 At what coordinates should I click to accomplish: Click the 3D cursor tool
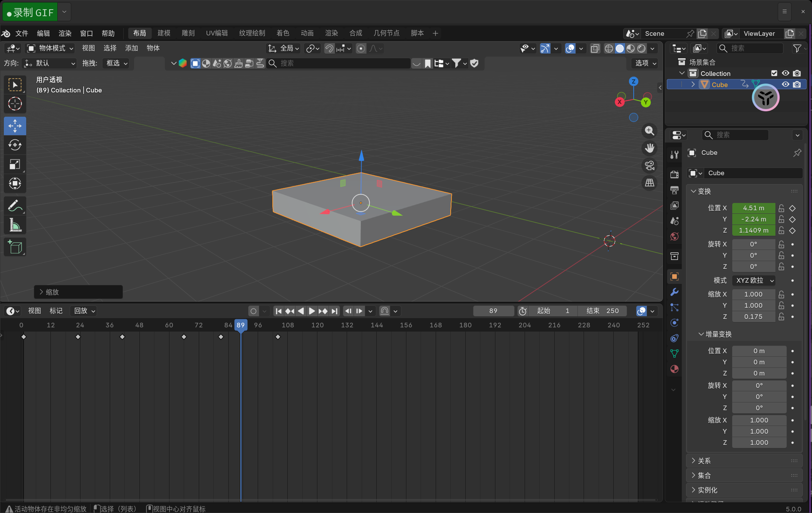15,104
